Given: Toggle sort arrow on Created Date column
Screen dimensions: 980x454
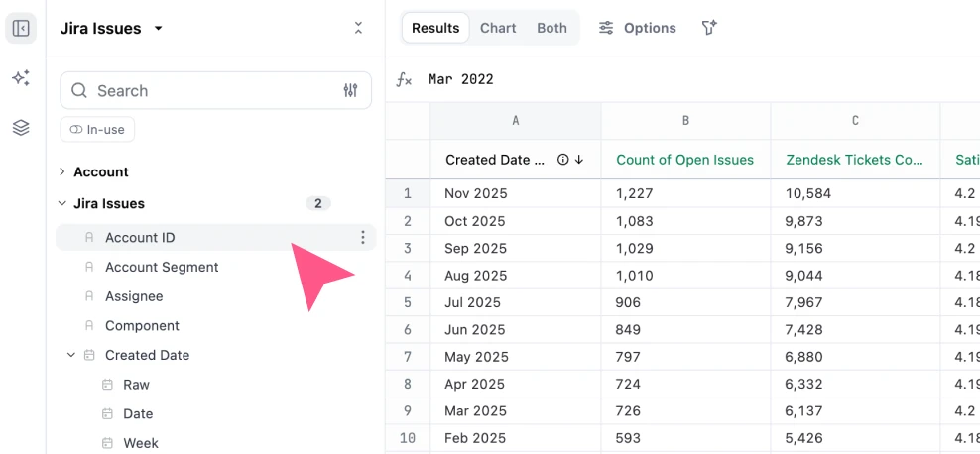Looking at the screenshot, I should [579, 160].
